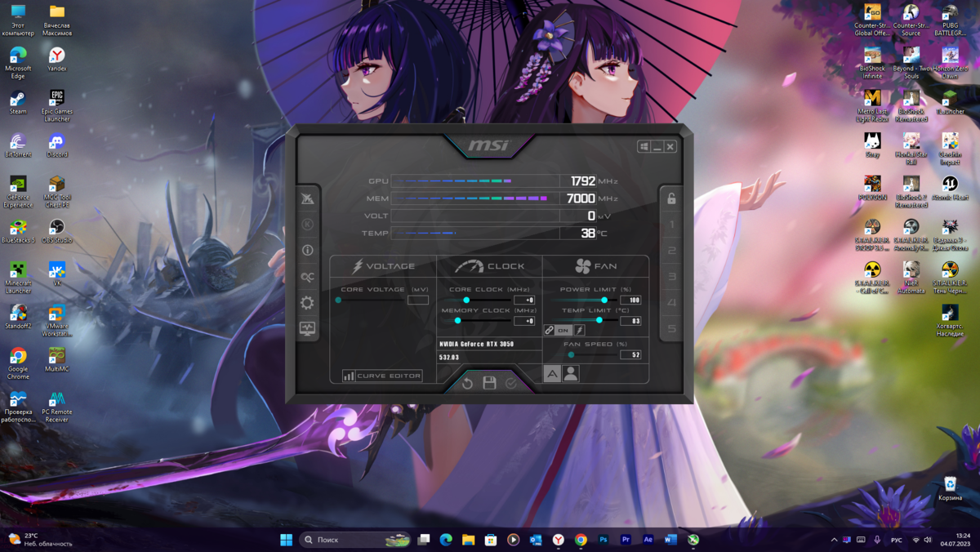Click the Memory Clock slider handle
The height and width of the screenshot is (552, 980).
457,321
